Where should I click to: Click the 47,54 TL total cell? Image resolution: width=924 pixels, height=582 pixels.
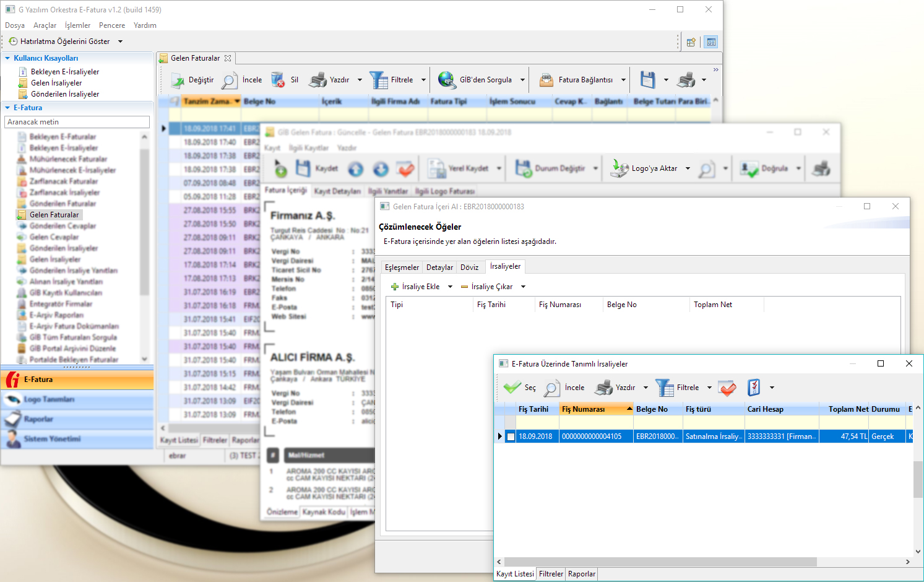point(844,436)
